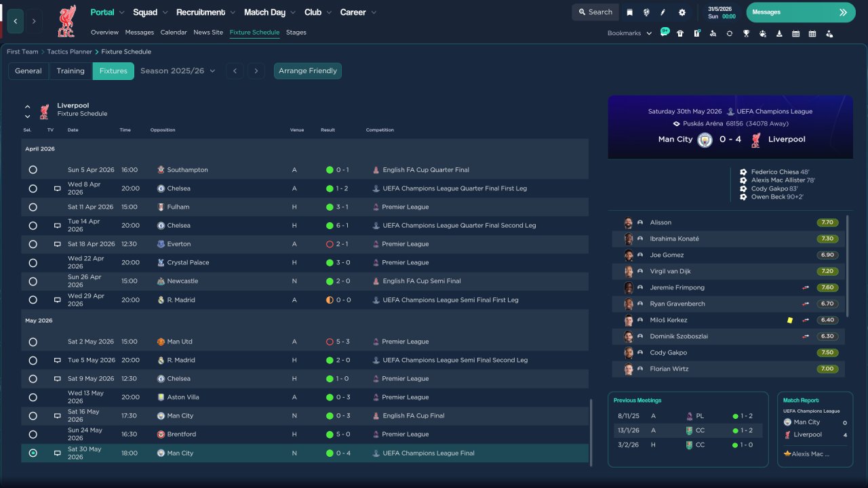Screen dimensions: 868x488
Task: Select the Fulham 11 Apr fixture radio
Action: pos(33,207)
